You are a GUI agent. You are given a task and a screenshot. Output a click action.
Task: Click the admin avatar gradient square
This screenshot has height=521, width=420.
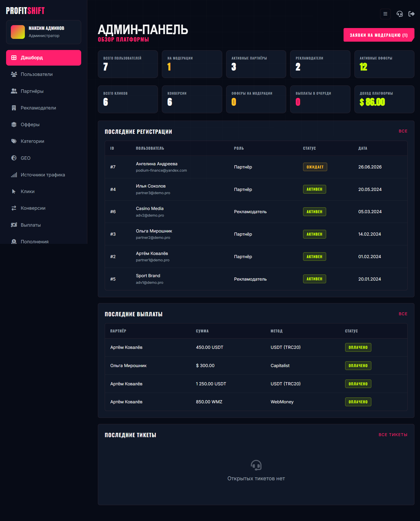tap(18, 32)
